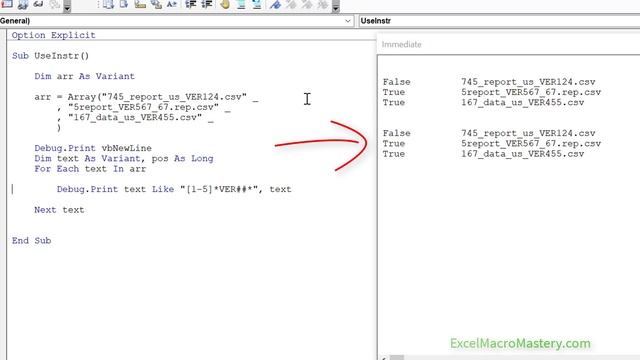
Task: Click the 'Option Explicit' line
Action: point(53,35)
